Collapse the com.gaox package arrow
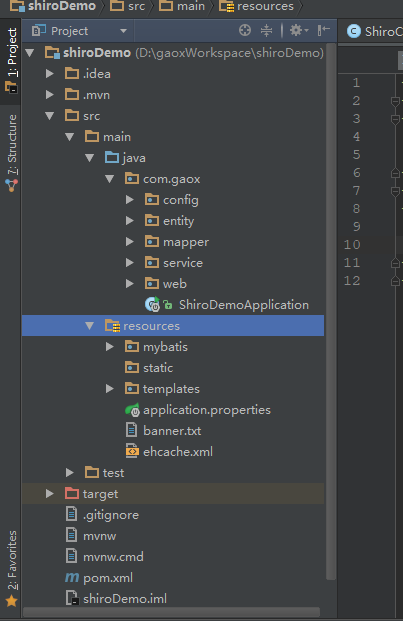The image size is (403, 621). click(110, 179)
